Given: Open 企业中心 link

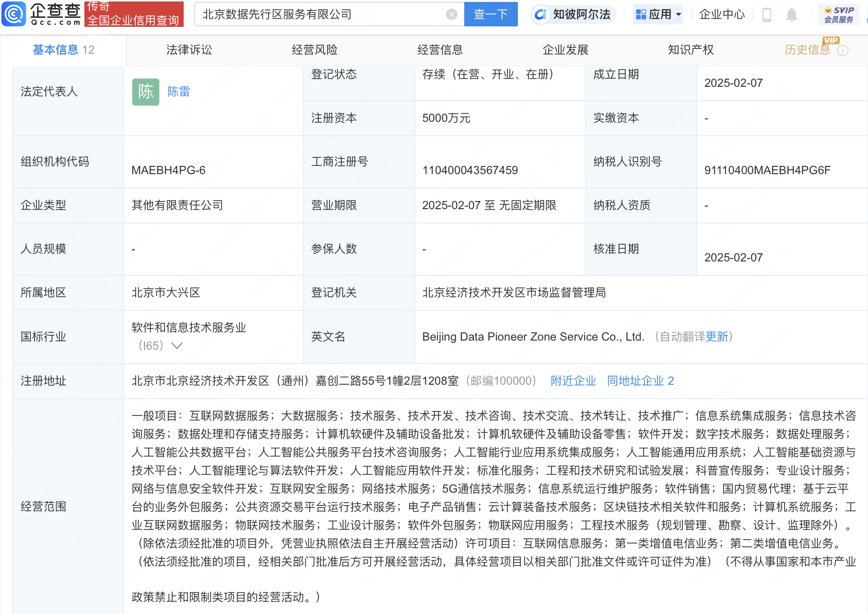Looking at the screenshot, I should [x=722, y=14].
